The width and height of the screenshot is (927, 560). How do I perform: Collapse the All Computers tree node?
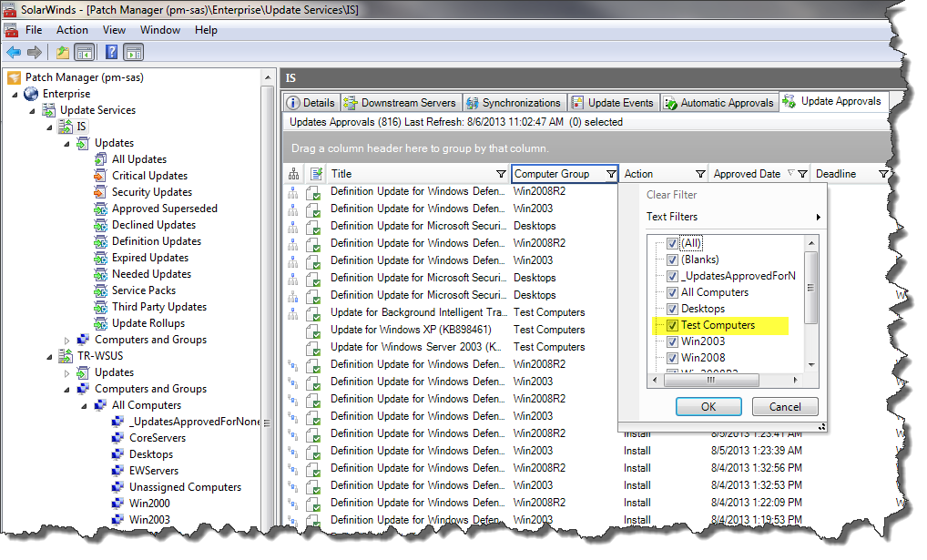tap(84, 406)
